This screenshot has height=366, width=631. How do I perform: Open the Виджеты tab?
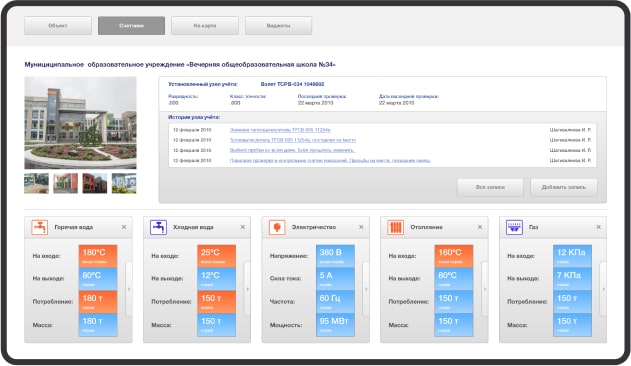278,25
